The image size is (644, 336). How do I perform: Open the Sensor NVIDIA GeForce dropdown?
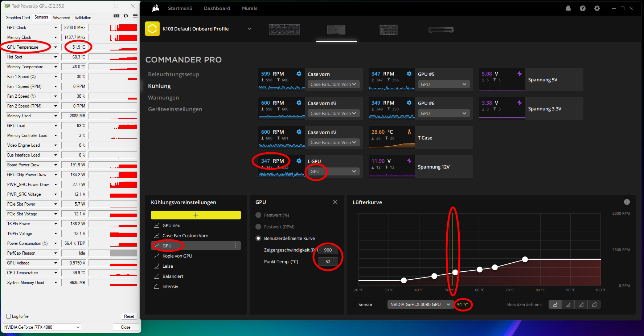[x=421, y=304]
